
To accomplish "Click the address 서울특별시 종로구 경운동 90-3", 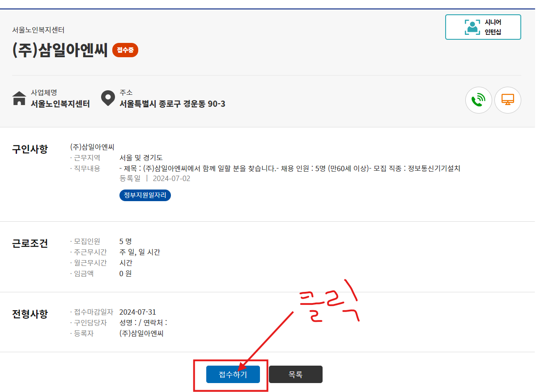I will pos(172,104).
